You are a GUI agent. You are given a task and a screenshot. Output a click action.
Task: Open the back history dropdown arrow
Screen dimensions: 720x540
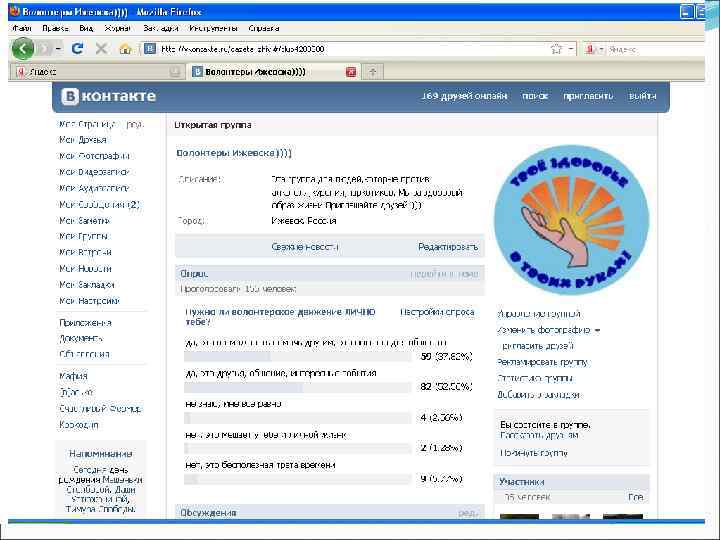58,48
